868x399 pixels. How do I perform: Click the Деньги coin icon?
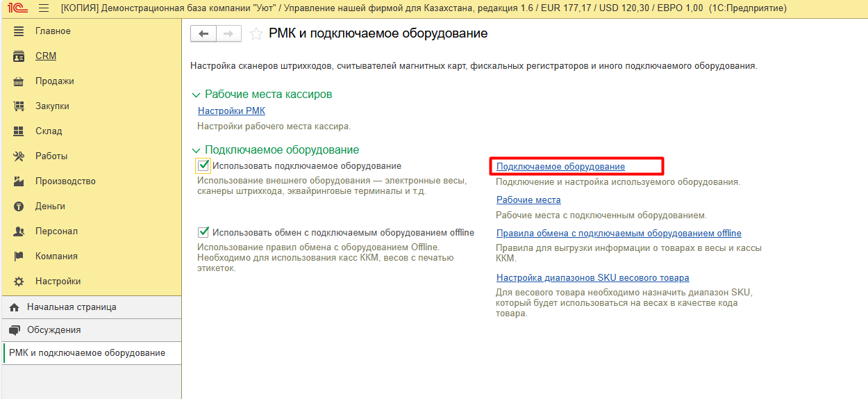point(19,206)
